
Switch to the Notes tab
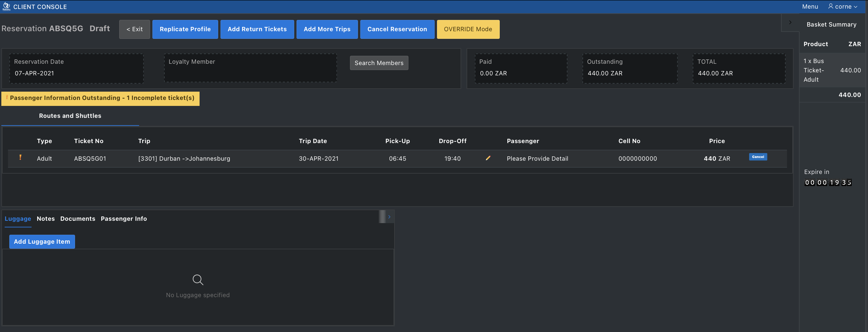click(x=45, y=219)
